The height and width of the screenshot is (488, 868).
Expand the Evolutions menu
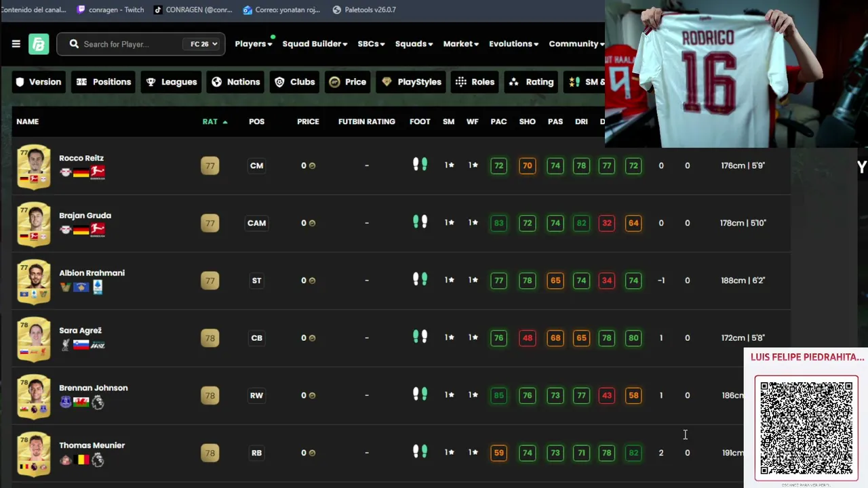[x=513, y=44]
